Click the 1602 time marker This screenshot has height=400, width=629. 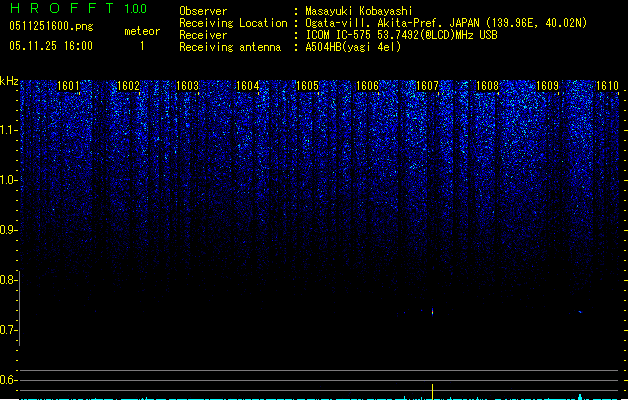(x=128, y=86)
